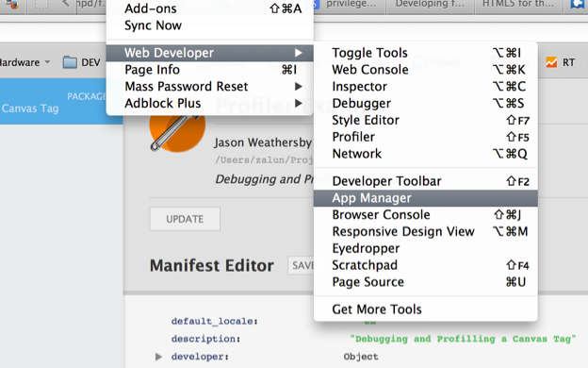Open the DEV bookmarks folder
588x368 pixels.
coord(81,62)
